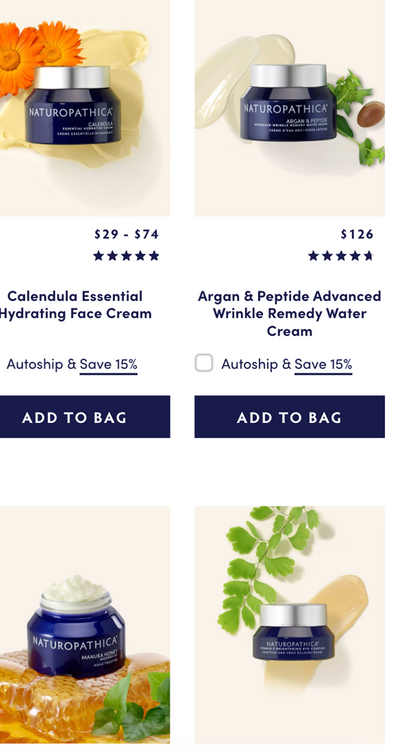Click the first star of Calendula cream rating
400x754 pixels.
99,256
